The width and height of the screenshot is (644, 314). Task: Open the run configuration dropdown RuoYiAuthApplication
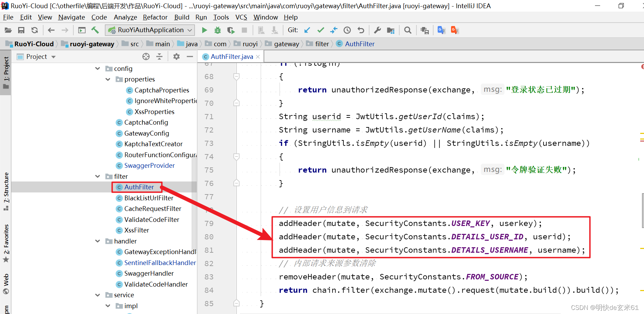[x=150, y=30]
